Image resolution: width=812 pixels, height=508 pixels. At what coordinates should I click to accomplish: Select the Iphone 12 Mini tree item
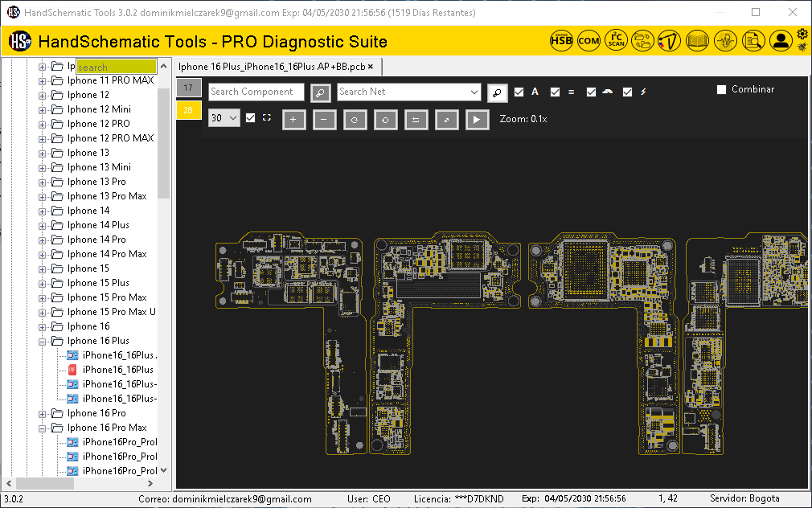point(99,109)
